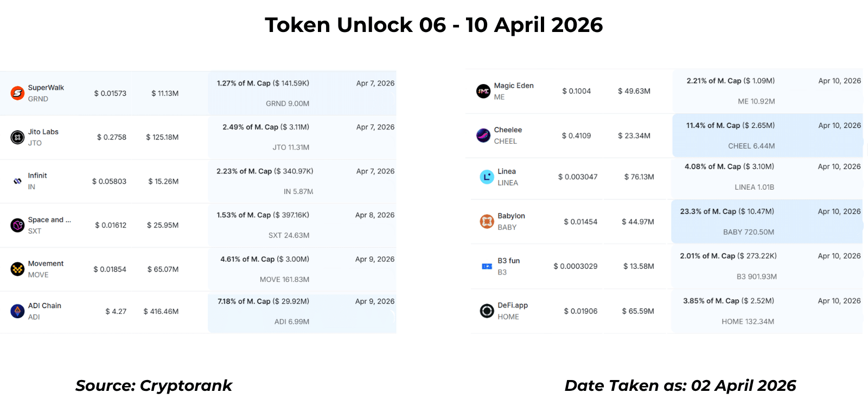Click the Cheelee CHEEL token icon

pyautogui.click(x=483, y=136)
